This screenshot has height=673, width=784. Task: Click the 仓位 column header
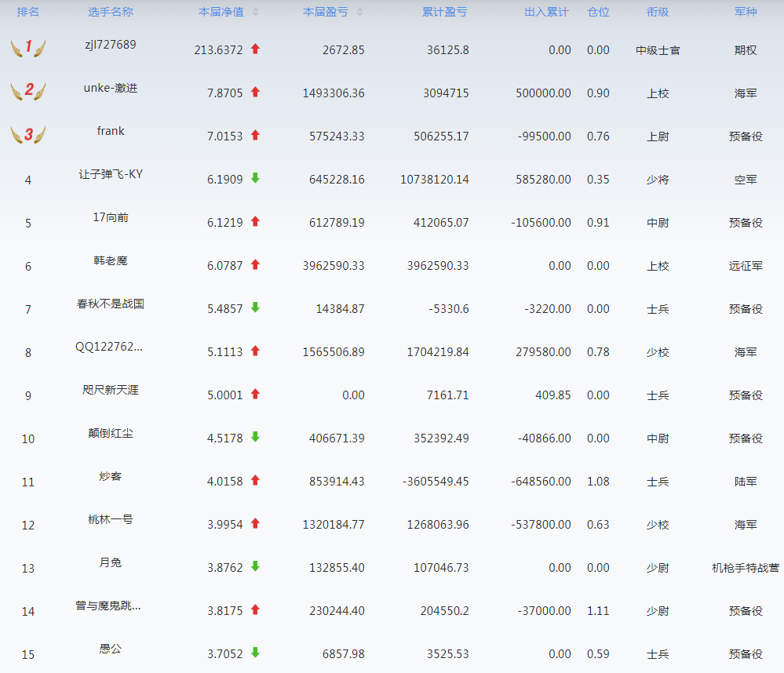[599, 12]
